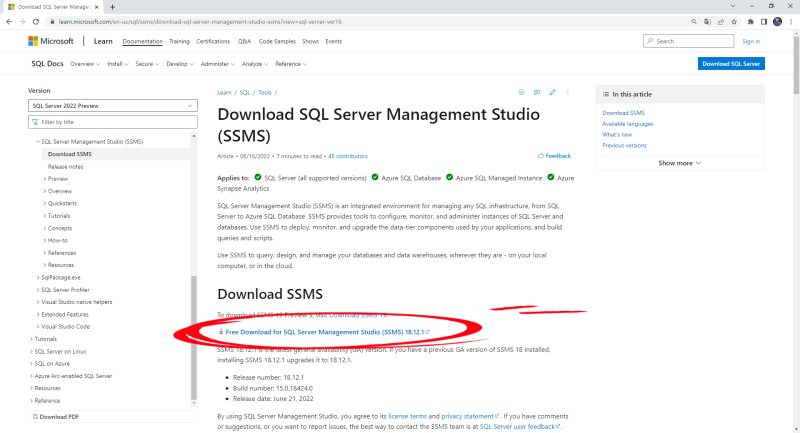Jump to What's new section
The width and height of the screenshot is (800, 433).
tap(617, 135)
